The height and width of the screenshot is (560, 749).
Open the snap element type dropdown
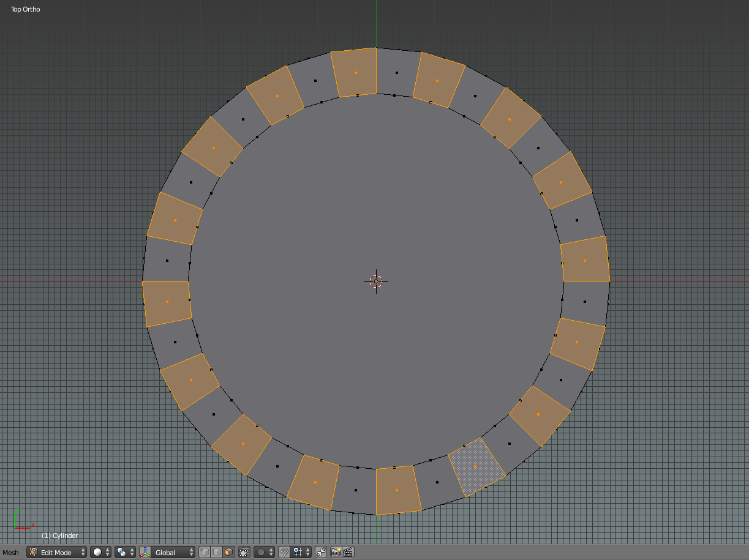(301, 552)
